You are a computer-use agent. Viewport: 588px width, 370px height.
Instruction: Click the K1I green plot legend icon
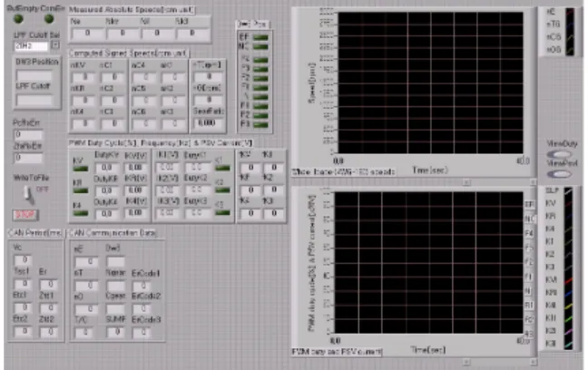(569, 318)
